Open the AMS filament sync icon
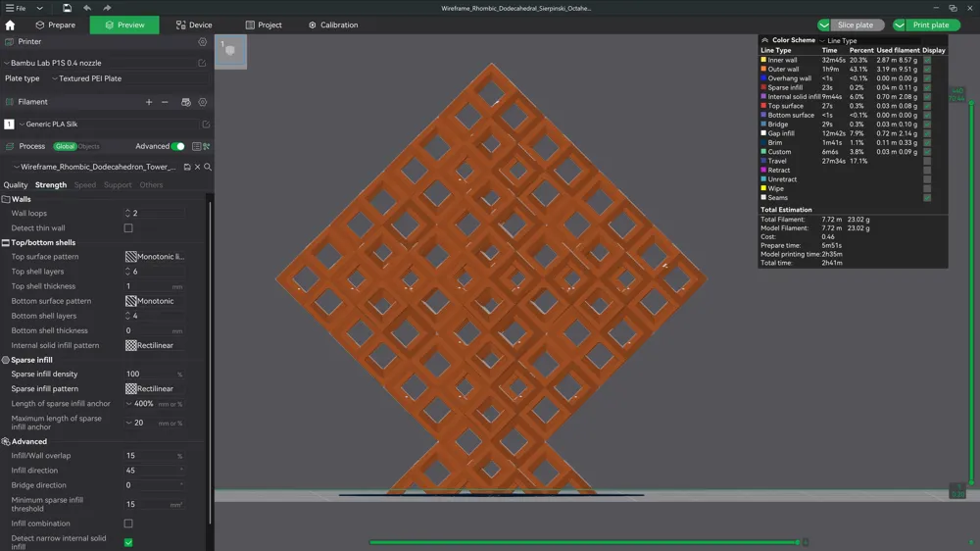 pos(185,102)
